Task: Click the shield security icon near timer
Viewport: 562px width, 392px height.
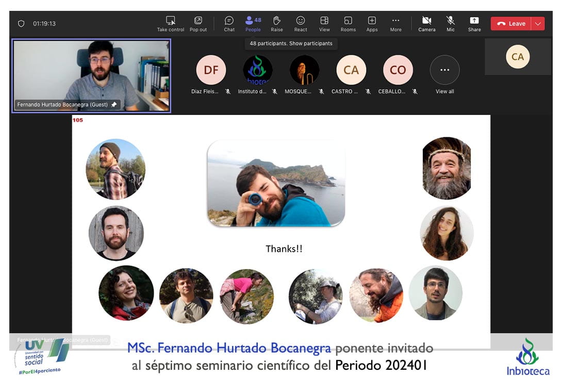Action: pos(21,24)
